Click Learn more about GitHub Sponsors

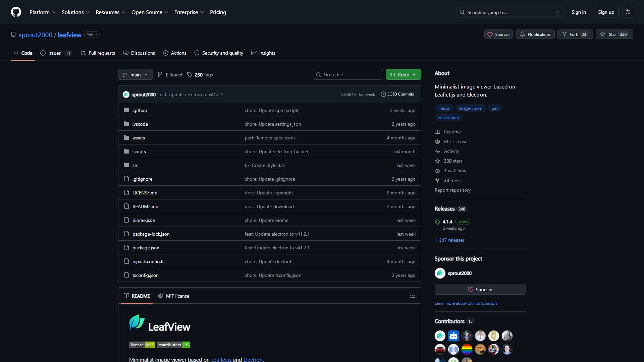click(466, 303)
